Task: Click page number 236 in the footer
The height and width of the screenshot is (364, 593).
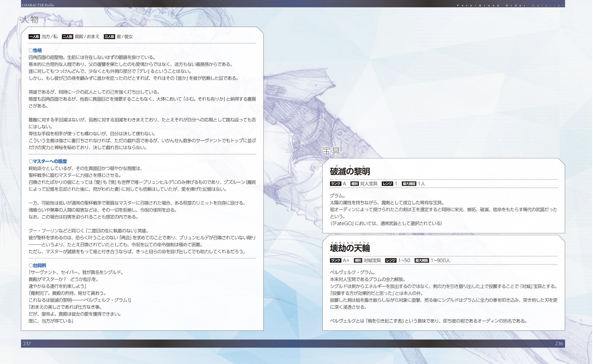Action: click(559, 343)
